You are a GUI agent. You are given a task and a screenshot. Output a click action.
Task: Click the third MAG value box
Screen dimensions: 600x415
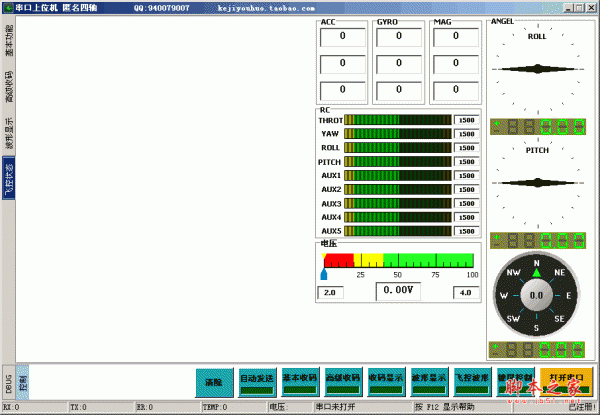455,90
